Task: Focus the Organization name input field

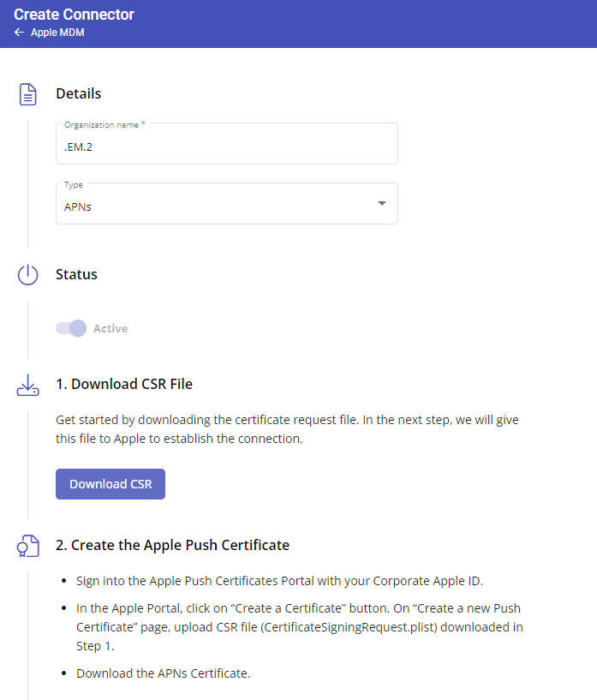Action: pos(227,144)
